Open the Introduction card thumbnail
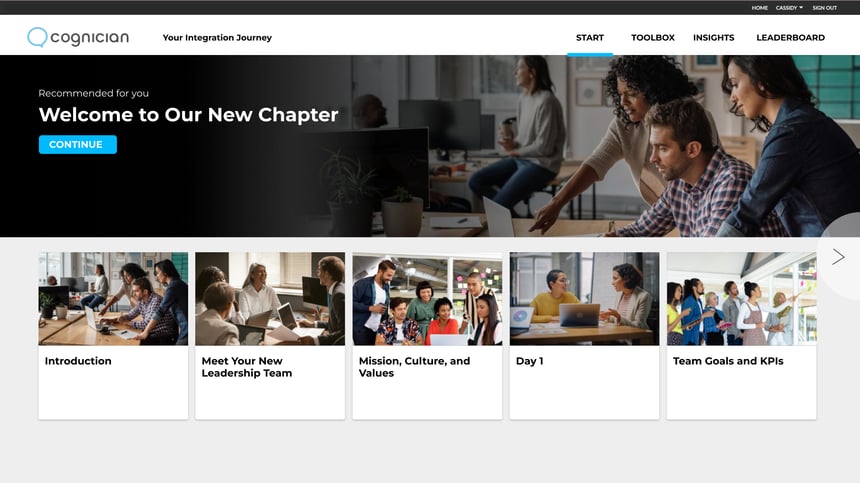The height and width of the screenshot is (483, 860). [113, 299]
